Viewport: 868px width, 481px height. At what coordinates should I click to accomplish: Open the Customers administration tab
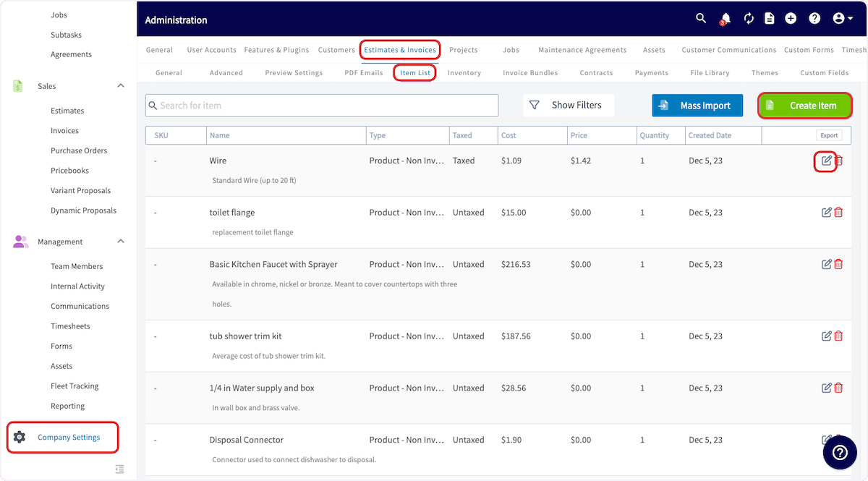(336, 51)
